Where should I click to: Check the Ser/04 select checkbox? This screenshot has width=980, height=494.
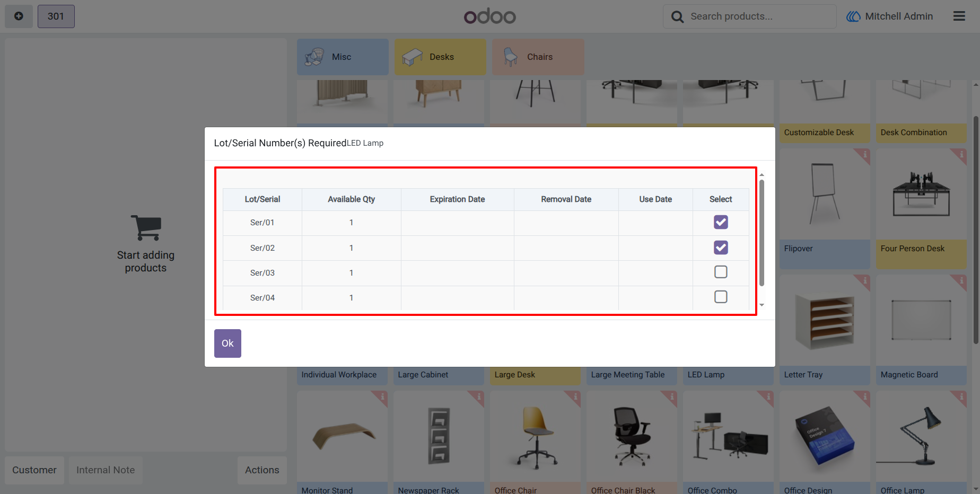click(x=721, y=297)
